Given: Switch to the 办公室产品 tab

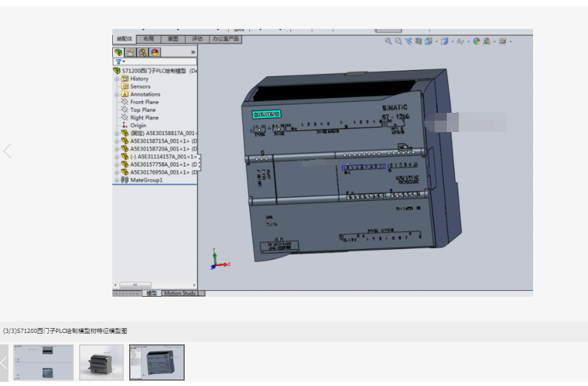Looking at the screenshot, I should 226,39.
